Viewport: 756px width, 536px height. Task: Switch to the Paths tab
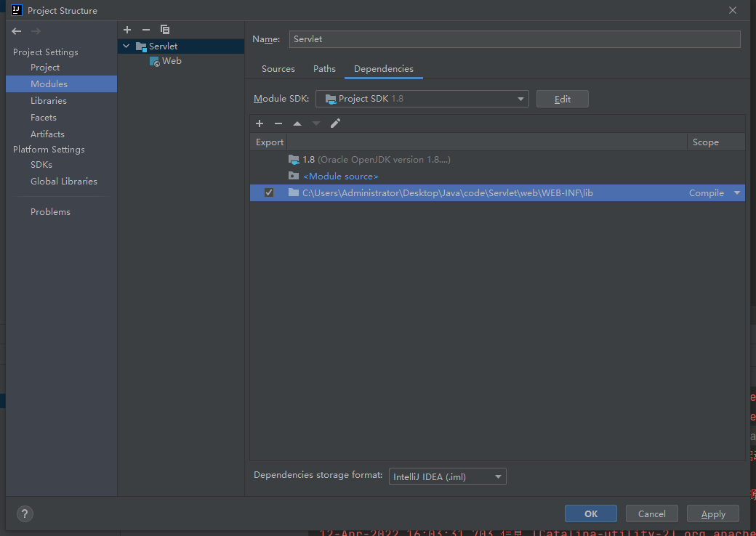click(x=324, y=69)
